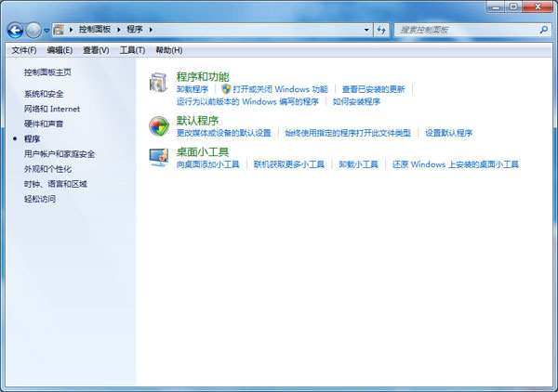558x392 pixels.
Task: Expand the arrow after 程序 in the breadcrumb
Action: pyautogui.click(x=151, y=30)
